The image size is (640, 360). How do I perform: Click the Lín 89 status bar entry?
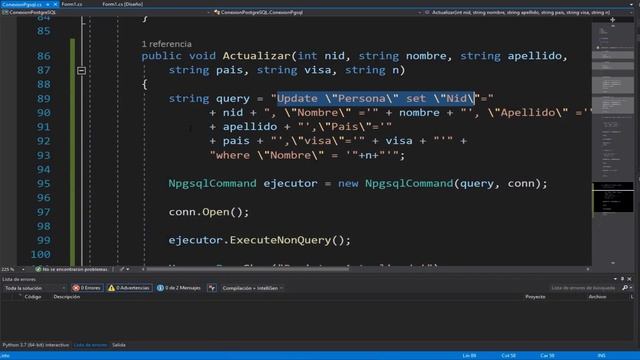coord(469,356)
